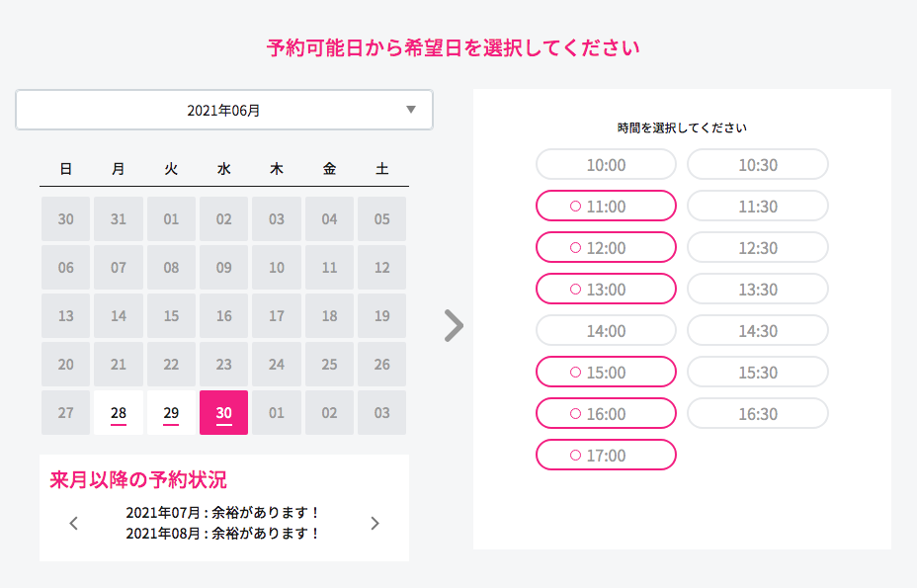Viewport: 917px width, 588px height.
Task: Click the next arrow in reservation status
Action: pos(375,524)
